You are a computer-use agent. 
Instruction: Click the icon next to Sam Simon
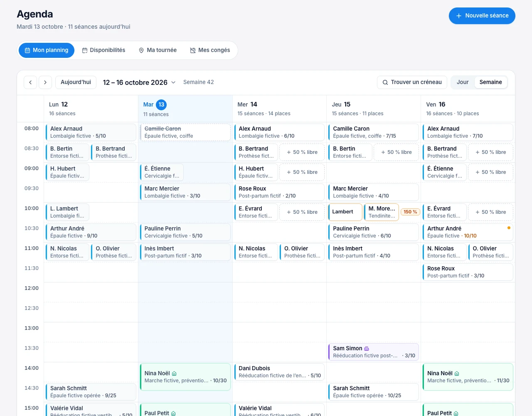tap(367, 349)
